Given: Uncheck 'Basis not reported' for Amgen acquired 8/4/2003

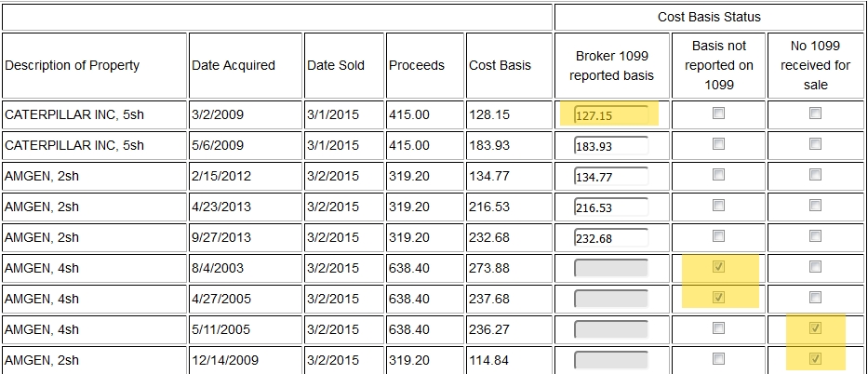Looking at the screenshot, I should (717, 267).
